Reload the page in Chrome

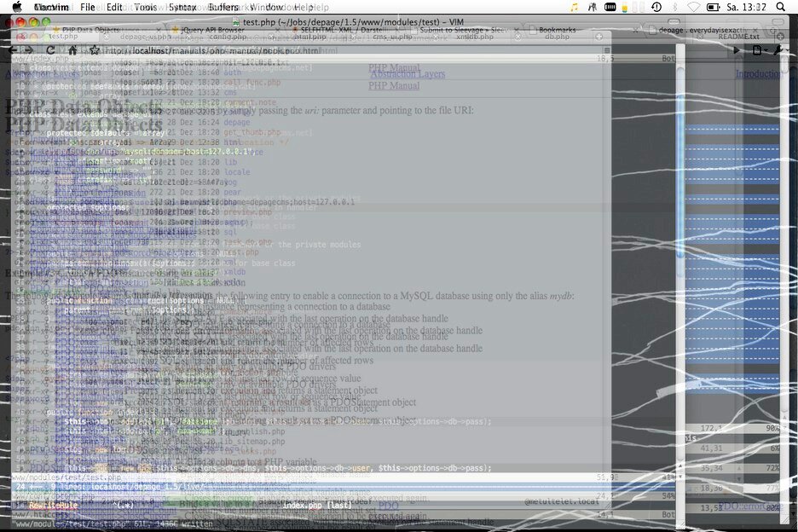point(50,50)
